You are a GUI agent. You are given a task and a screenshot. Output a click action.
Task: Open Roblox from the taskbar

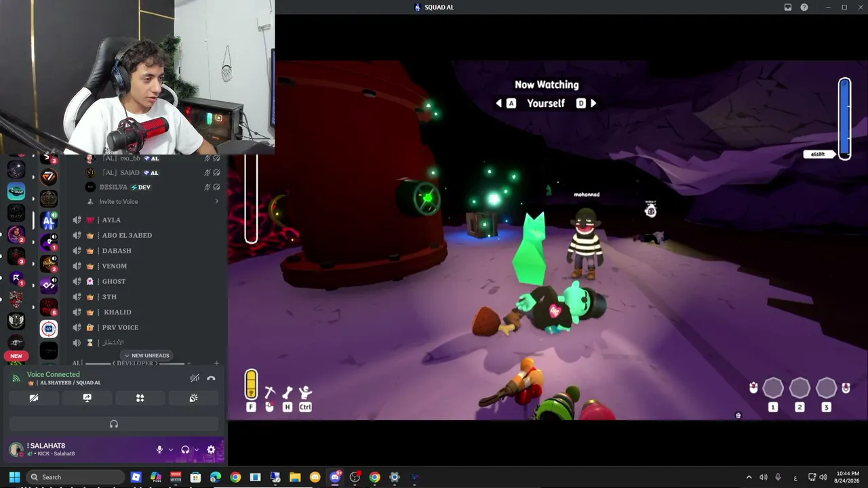pyautogui.click(x=136, y=477)
